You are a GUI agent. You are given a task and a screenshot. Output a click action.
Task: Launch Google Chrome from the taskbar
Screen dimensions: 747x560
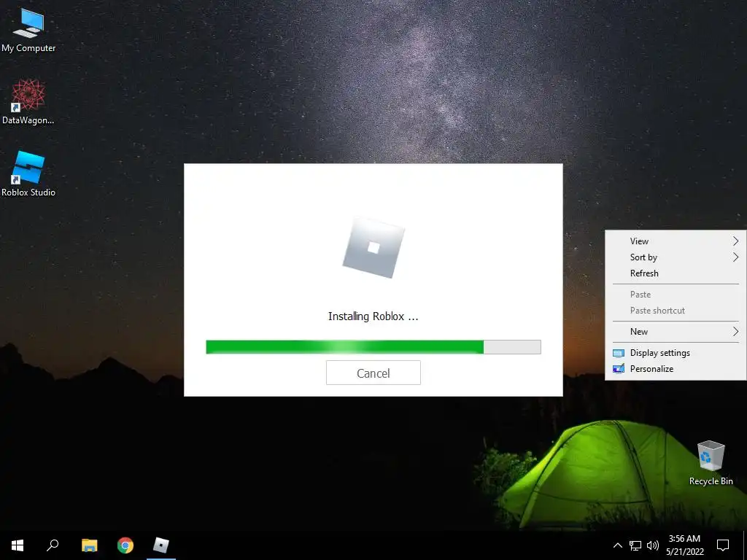(125, 545)
